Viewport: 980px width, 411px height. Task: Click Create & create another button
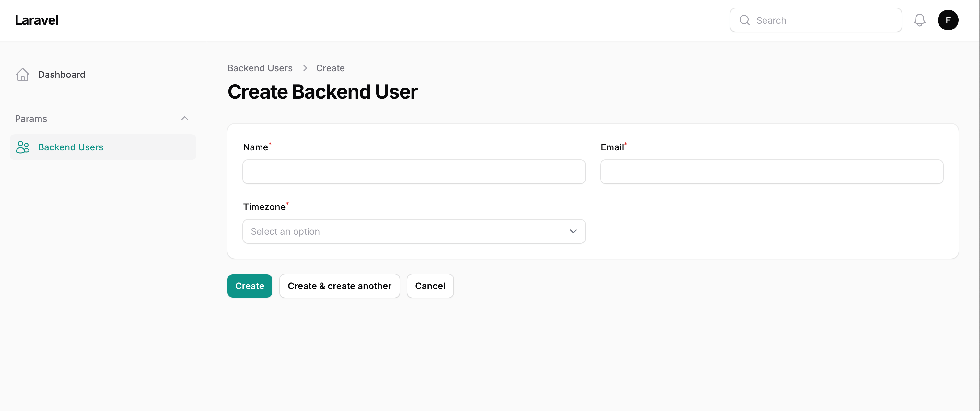tap(339, 286)
